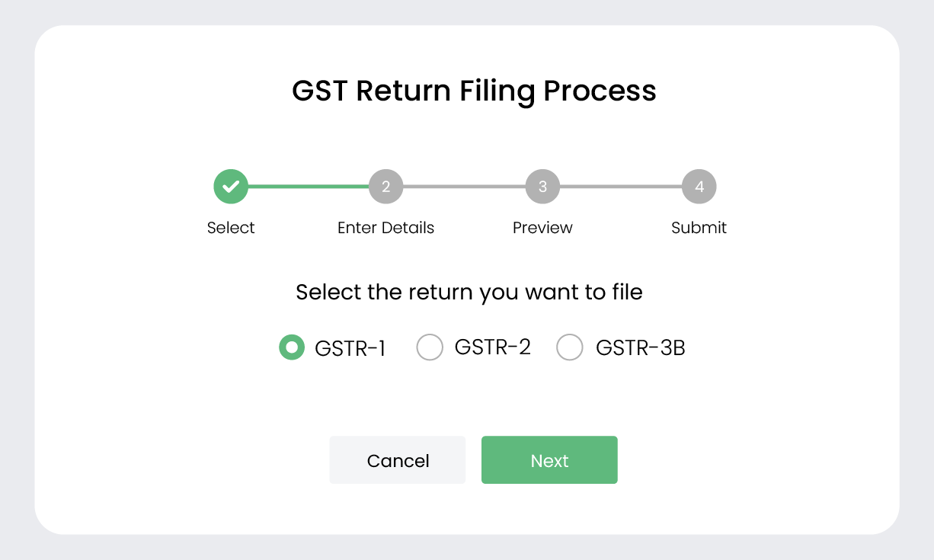Click the GSTR-3B option label text

tap(641, 348)
